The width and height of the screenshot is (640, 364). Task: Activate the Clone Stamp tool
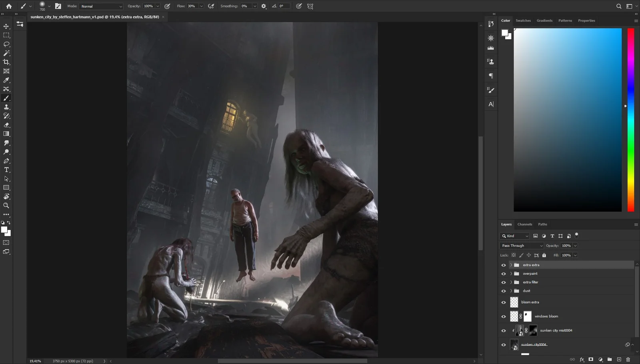tap(6, 107)
